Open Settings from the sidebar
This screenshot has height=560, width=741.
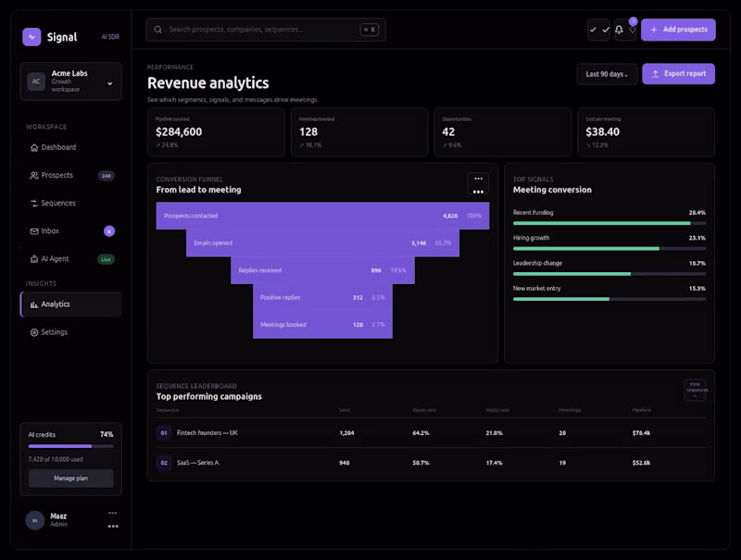coord(71,332)
